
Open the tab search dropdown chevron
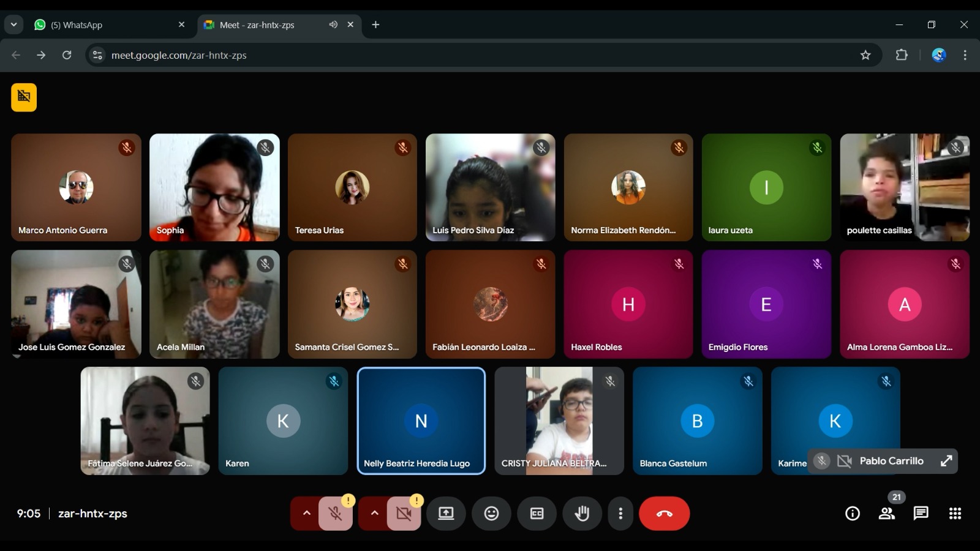(x=13, y=24)
